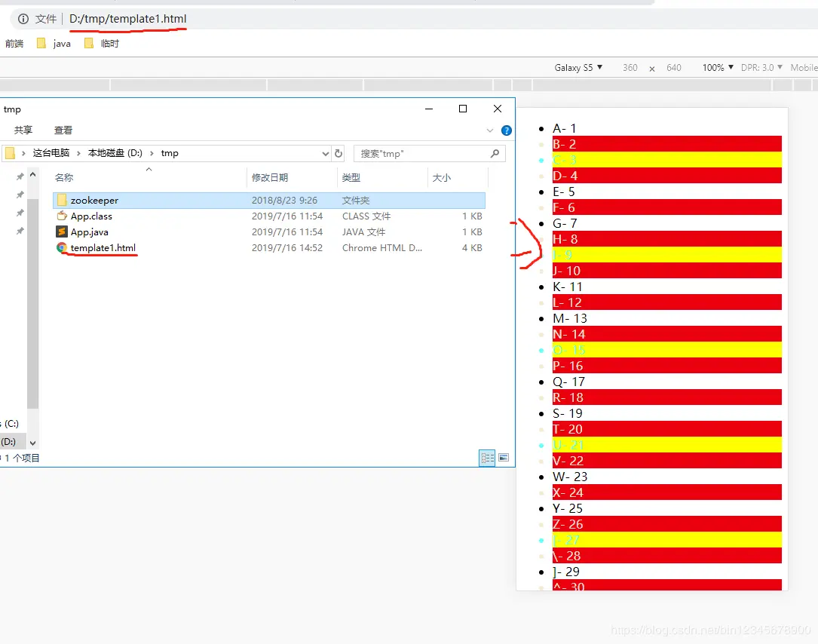The width and height of the screenshot is (818, 644).
Task: Expand the address bar history dropdown
Action: click(325, 153)
